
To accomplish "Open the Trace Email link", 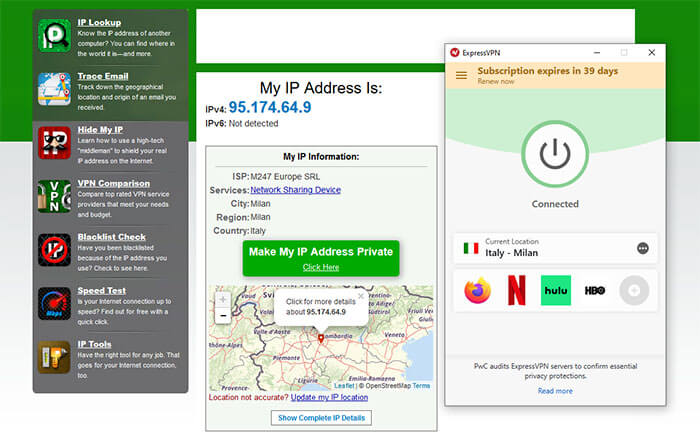I will coord(103,76).
